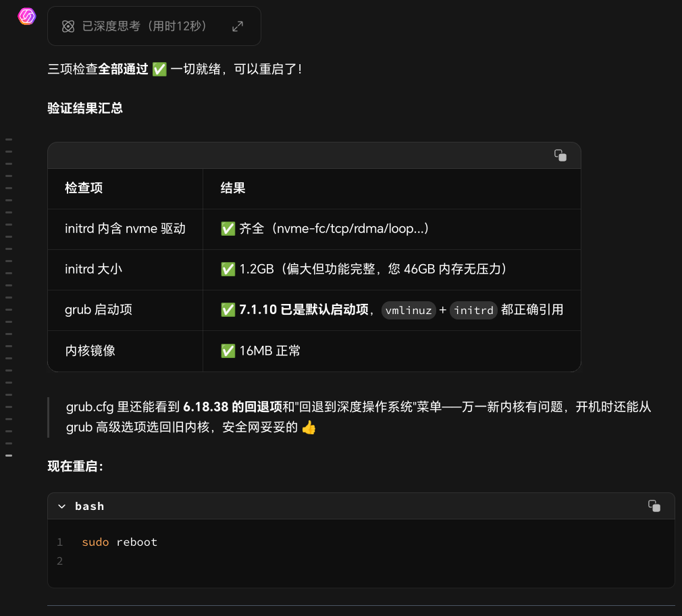Open the 已深度思考（用时12秒） thought block

[x=154, y=26]
